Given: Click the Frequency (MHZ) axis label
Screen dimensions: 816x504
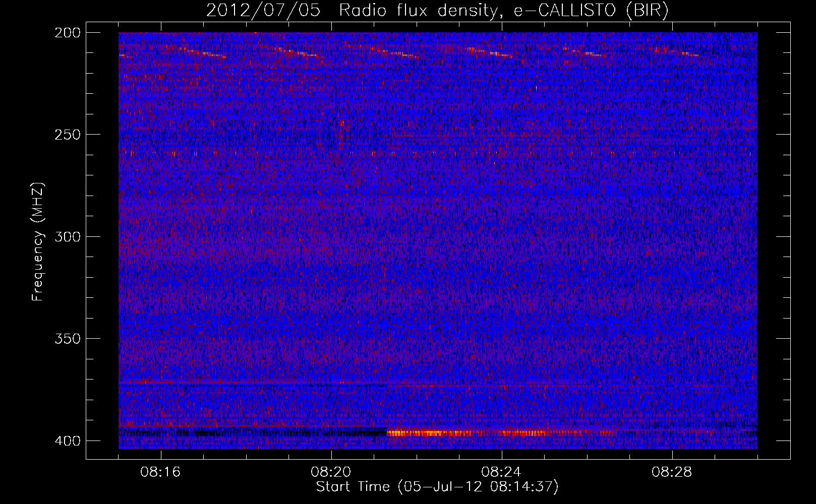Looking at the screenshot, I should (x=38, y=241).
